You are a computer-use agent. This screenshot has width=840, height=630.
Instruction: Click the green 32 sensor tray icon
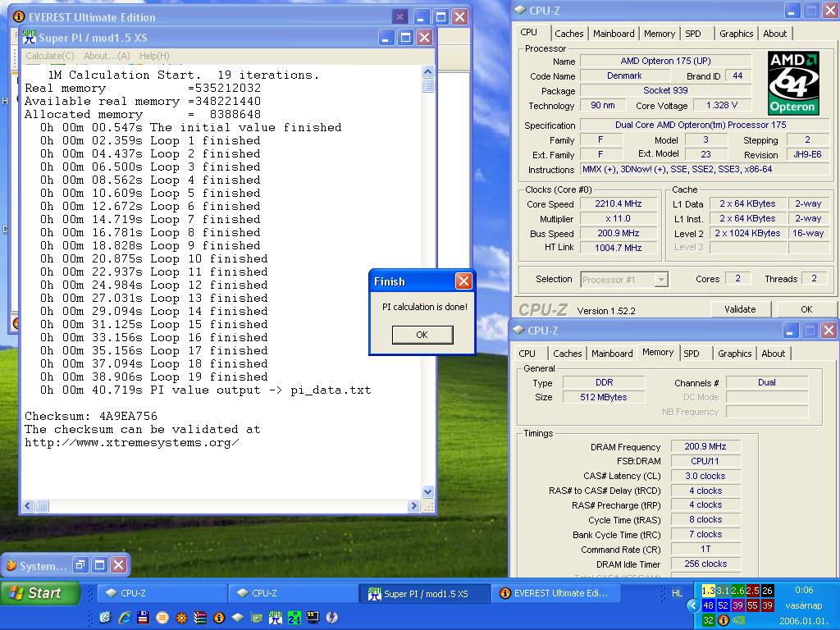[708, 620]
